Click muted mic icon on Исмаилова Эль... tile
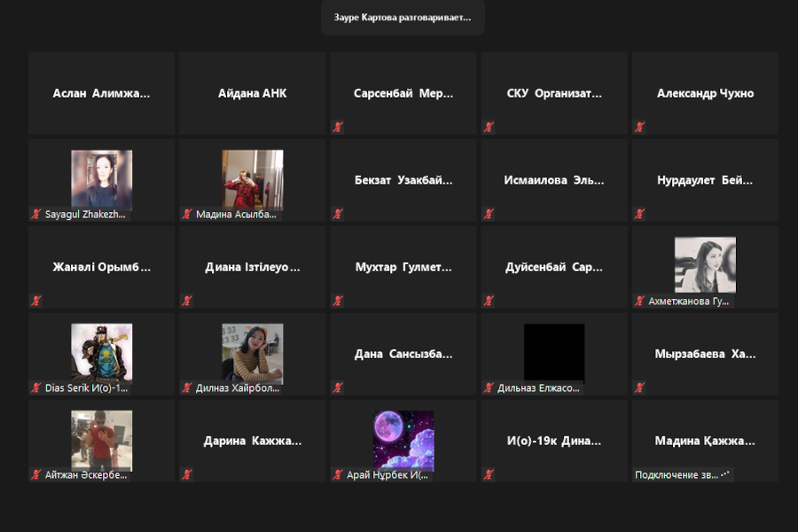The height and width of the screenshot is (532, 798). click(489, 215)
